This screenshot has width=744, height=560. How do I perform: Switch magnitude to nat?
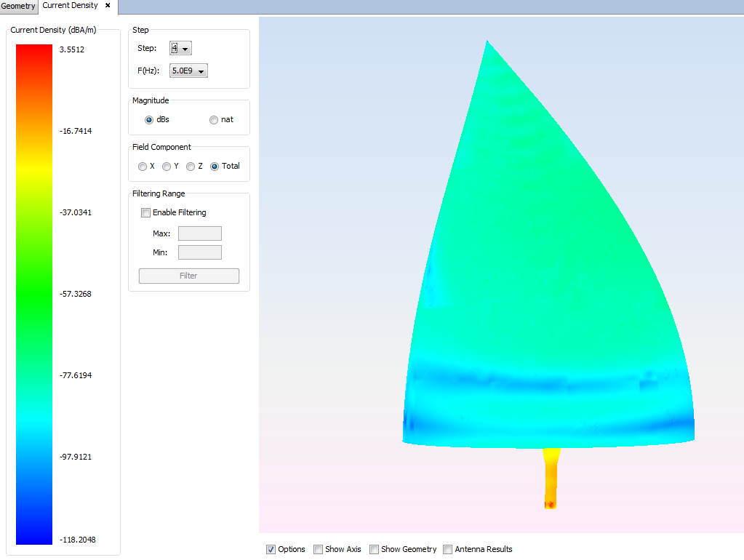pos(214,120)
